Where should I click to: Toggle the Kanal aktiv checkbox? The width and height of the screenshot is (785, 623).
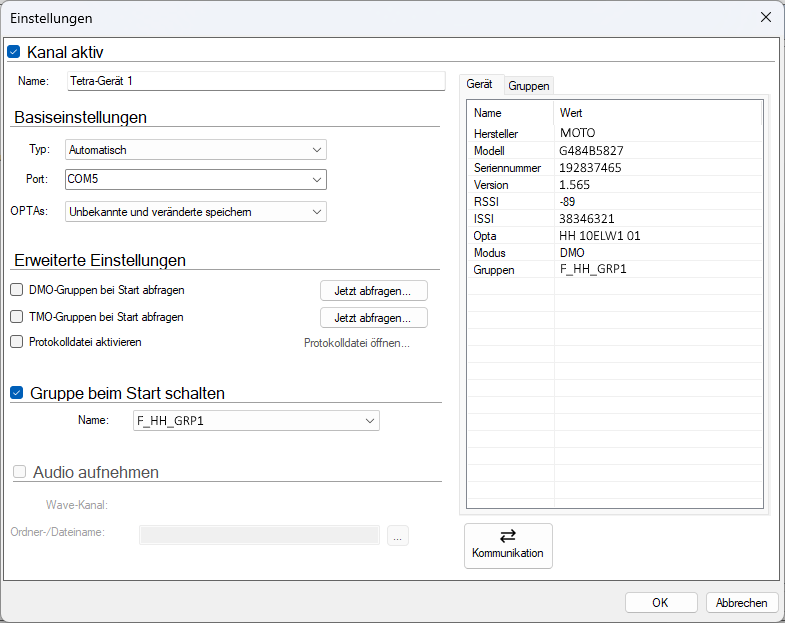click(x=14, y=52)
